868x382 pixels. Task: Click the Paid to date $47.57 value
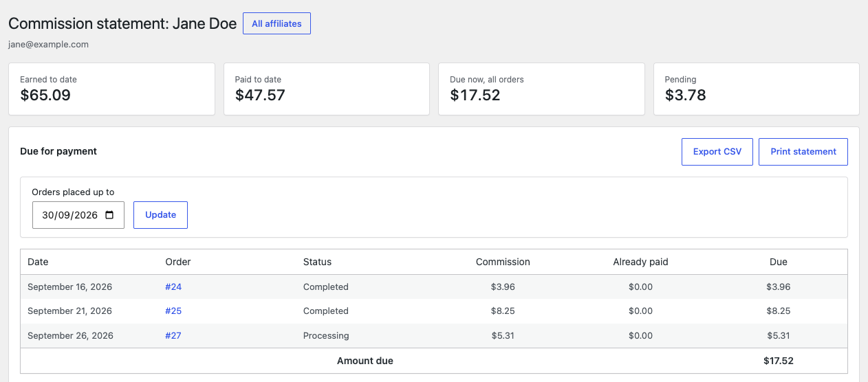click(x=260, y=95)
